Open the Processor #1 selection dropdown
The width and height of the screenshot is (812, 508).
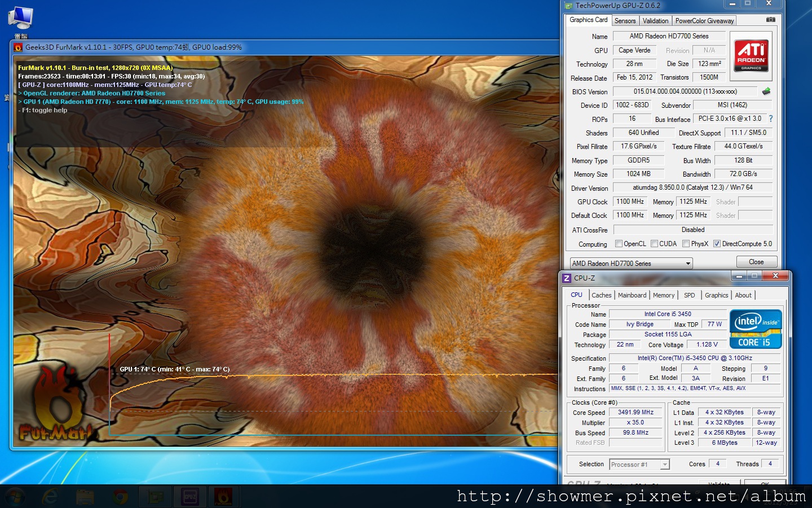click(639, 465)
